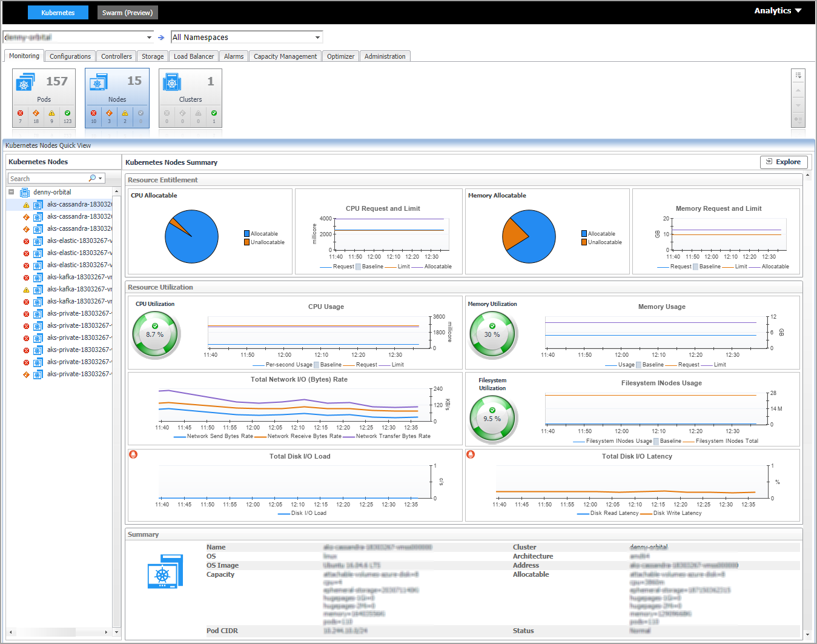The image size is (817, 644).
Task: Switch to the Alarms tab
Action: pyautogui.click(x=233, y=56)
